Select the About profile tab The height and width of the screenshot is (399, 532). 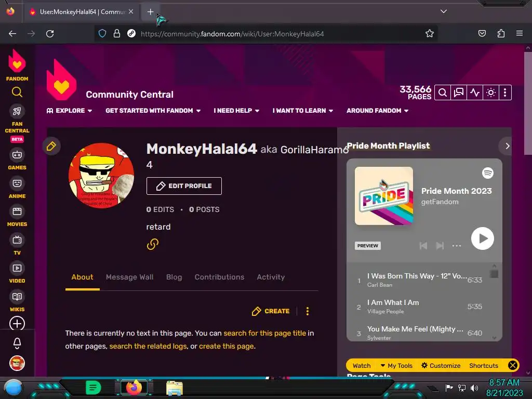(x=82, y=277)
